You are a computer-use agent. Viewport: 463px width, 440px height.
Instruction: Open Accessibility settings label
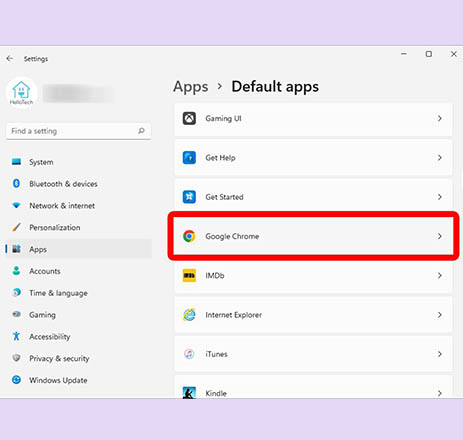coord(50,337)
